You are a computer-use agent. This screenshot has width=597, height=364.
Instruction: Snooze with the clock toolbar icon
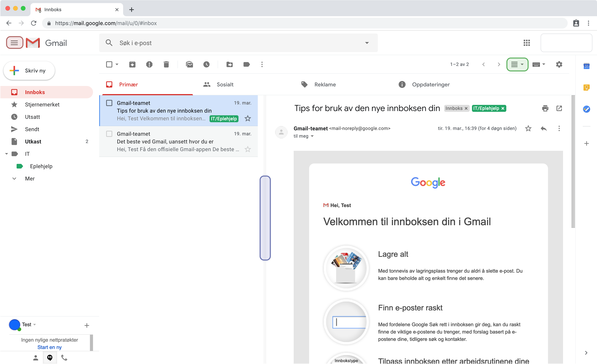tap(206, 64)
